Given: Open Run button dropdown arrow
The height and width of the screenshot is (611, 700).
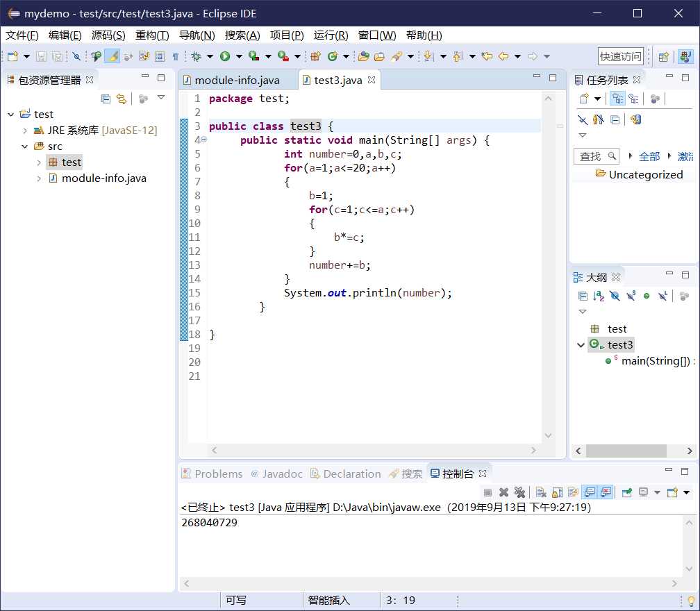Looking at the screenshot, I should (x=240, y=56).
